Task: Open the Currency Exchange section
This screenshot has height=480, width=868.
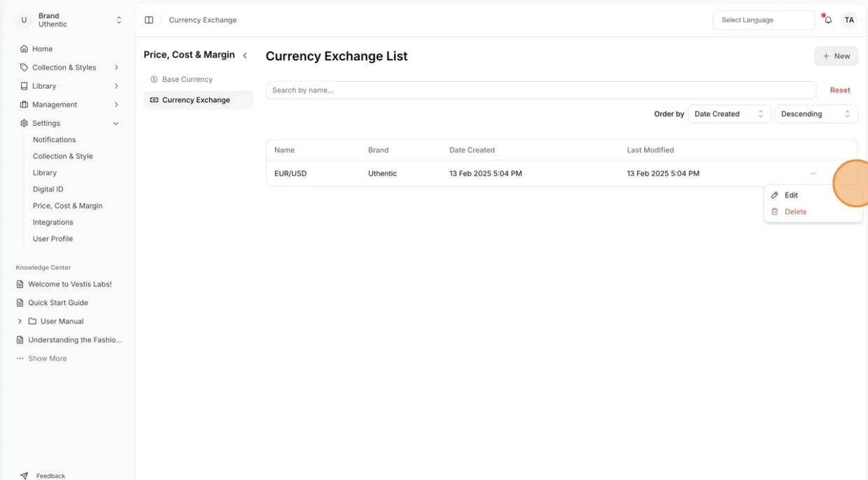Action: pyautogui.click(x=198, y=100)
